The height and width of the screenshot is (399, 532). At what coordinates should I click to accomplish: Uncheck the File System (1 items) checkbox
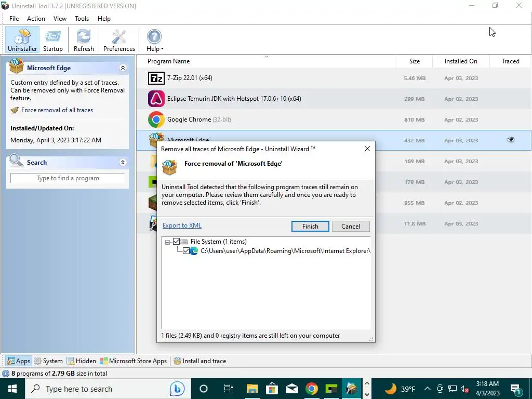click(176, 242)
